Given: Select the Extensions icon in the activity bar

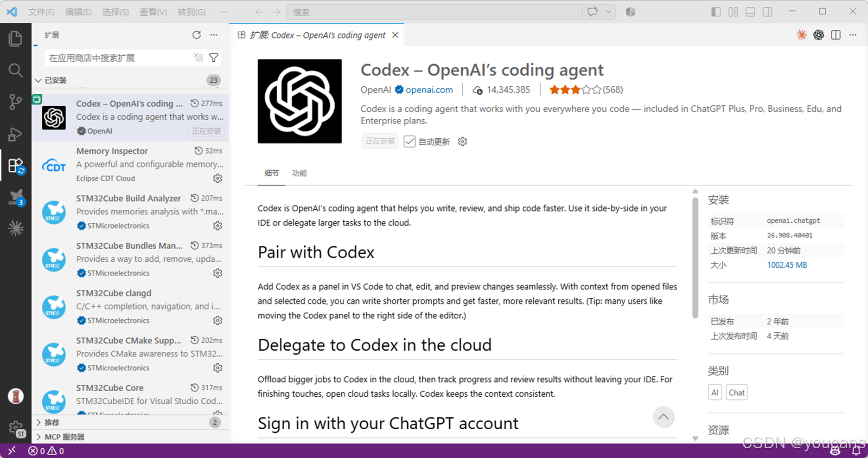Looking at the screenshot, I should tap(15, 166).
